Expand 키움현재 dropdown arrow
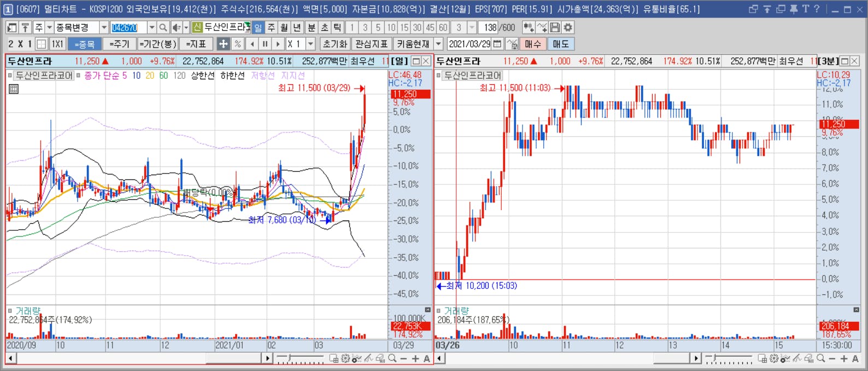Image resolution: width=868 pixels, height=371 pixels. [438, 44]
